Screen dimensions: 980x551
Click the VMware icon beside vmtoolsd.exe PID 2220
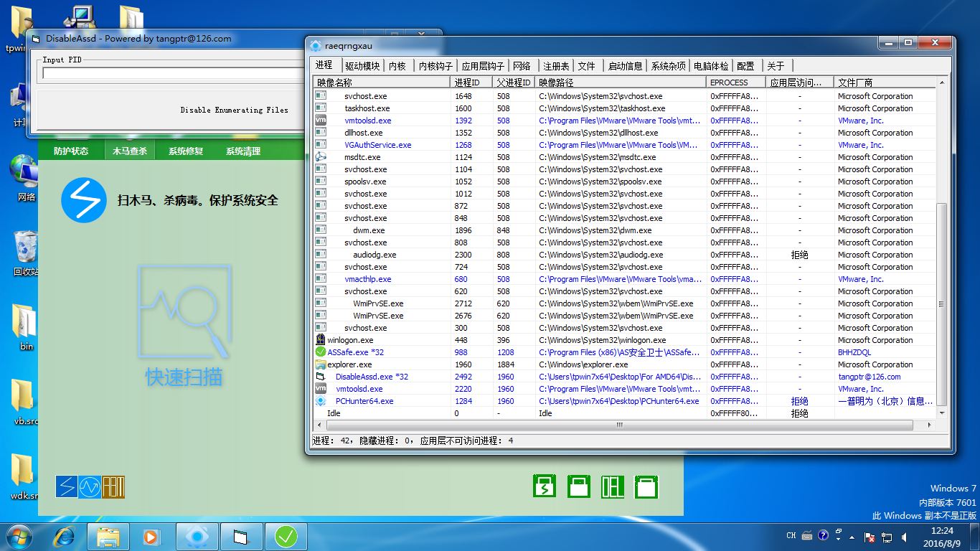[321, 389]
